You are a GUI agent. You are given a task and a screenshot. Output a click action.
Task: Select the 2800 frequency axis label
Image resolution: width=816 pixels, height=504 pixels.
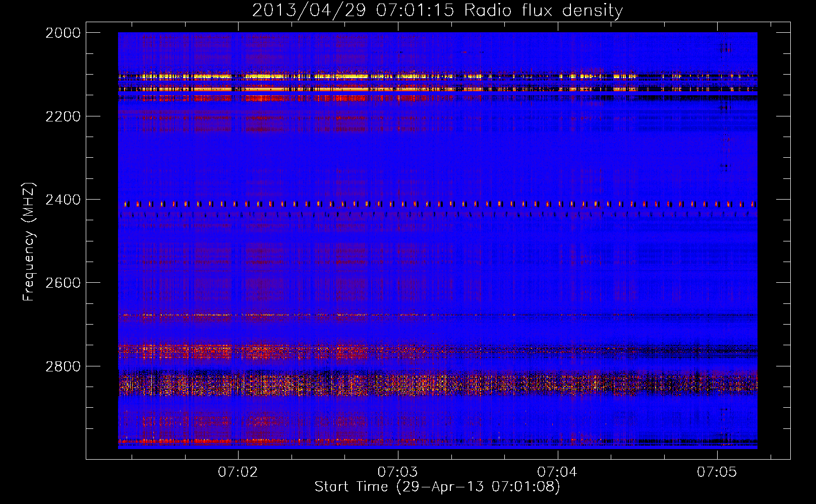click(63, 366)
